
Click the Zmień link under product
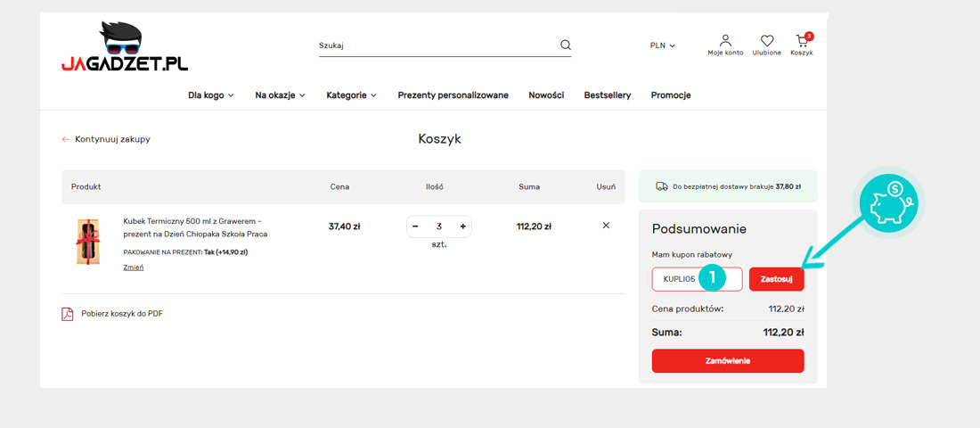click(x=133, y=267)
